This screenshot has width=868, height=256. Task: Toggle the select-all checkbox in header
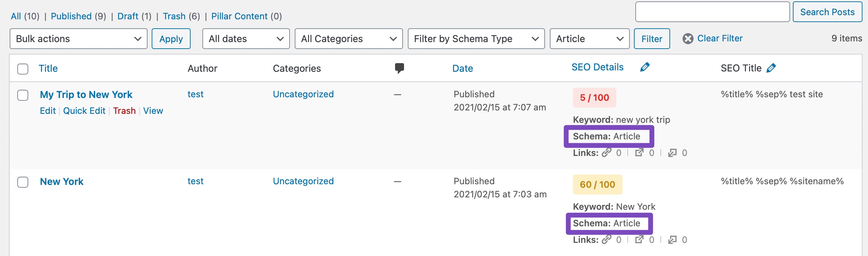coord(23,69)
